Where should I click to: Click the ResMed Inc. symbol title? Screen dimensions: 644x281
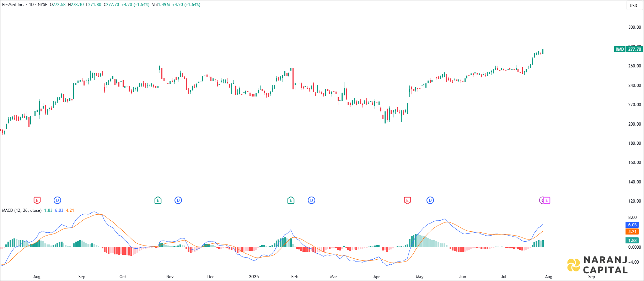[13, 5]
